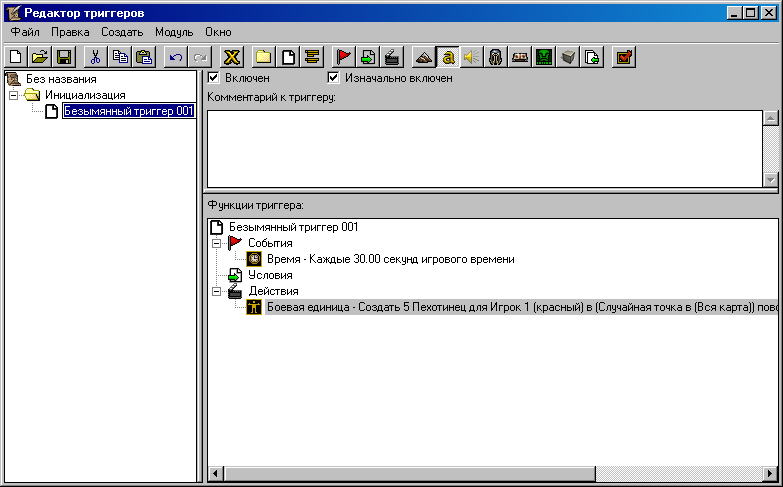783x487 pixels.
Task: Select the Безымянный триггер 001 trigger in the left tree
Action: (127, 111)
